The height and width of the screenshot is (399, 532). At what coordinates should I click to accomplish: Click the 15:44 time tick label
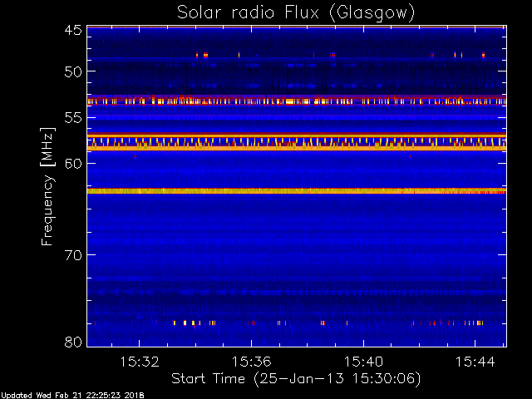click(475, 362)
